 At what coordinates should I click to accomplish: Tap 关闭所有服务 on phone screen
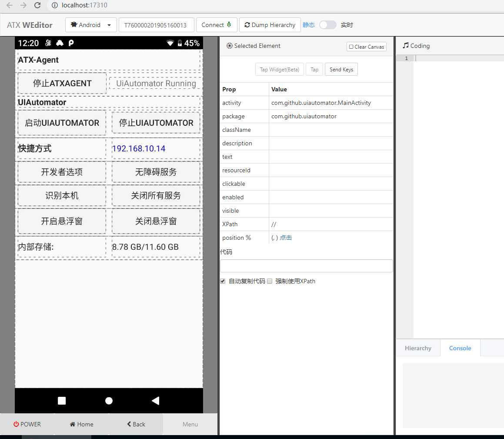pos(156,195)
